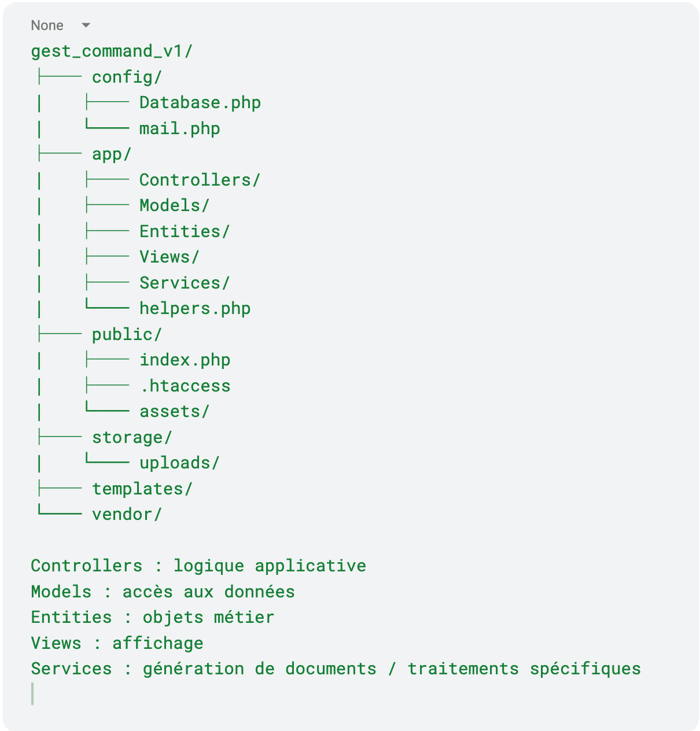700x731 pixels.
Task: Click the .htaccess file line
Action: 185,386
